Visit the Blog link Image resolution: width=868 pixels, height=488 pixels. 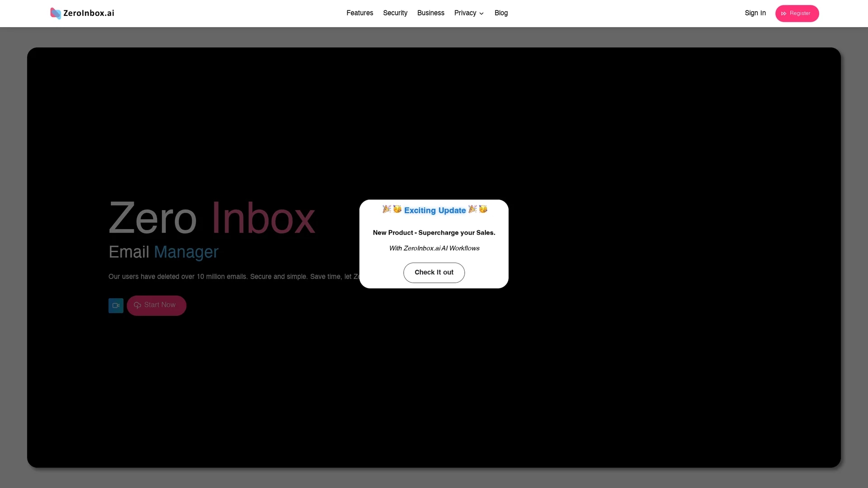[501, 13]
